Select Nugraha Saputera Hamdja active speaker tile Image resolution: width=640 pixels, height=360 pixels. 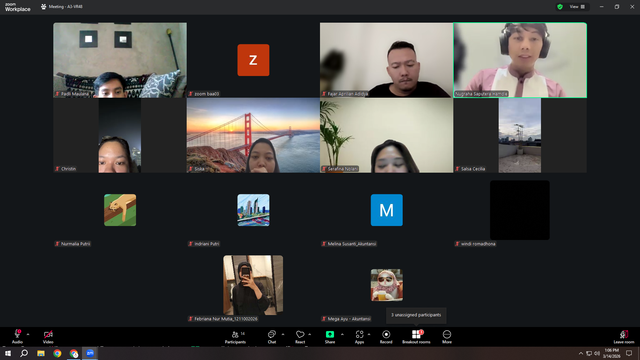(x=520, y=60)
